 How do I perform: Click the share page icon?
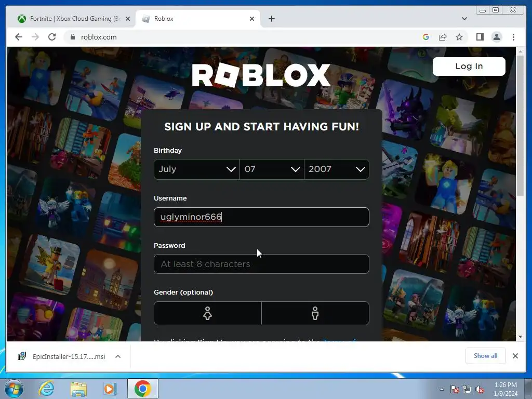pos(443,37)
